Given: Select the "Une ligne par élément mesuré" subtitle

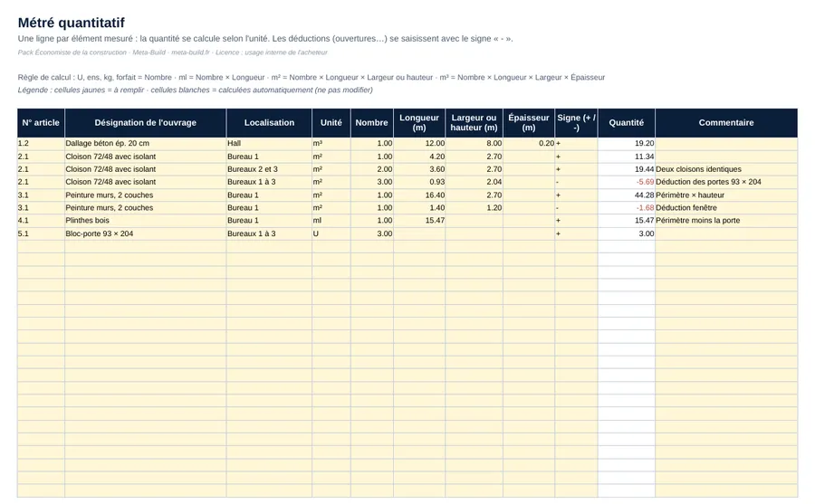Looking at the screenshot, I should (x=265, y=38).
